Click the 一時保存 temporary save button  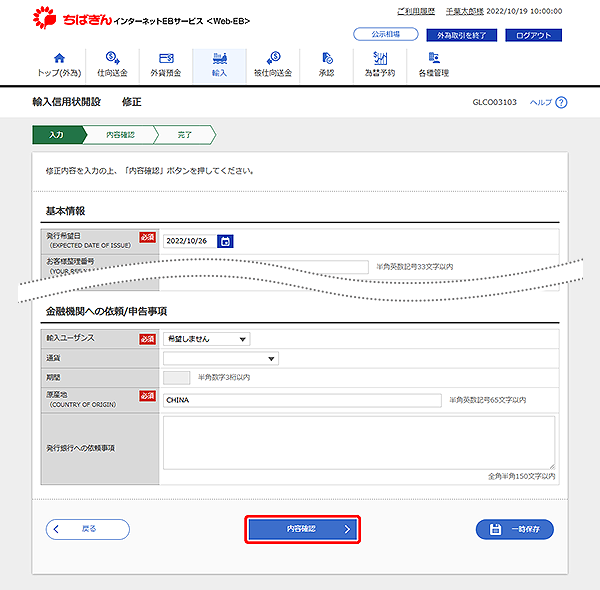pos(515,529)
